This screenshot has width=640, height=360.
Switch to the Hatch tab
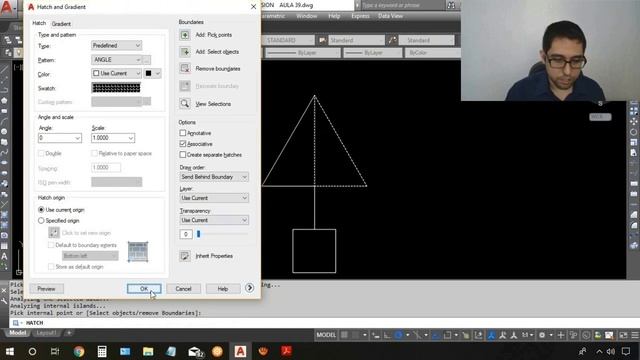click(x=39, y=23)
